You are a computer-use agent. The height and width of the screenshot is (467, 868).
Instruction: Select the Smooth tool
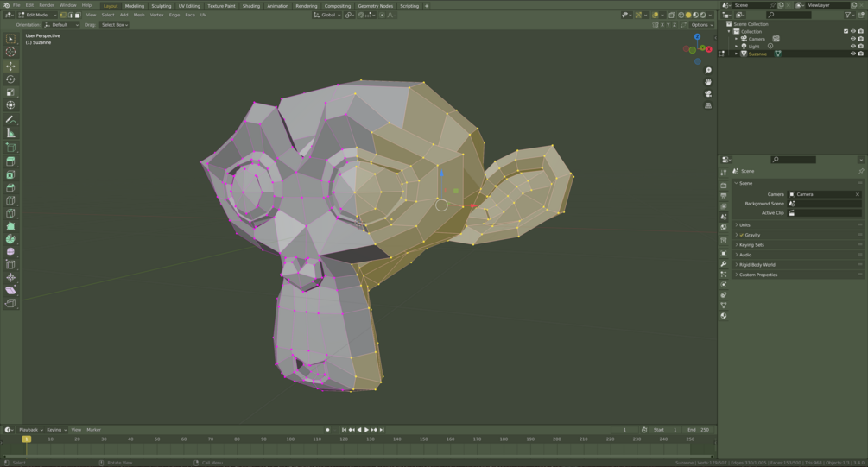pos(10,252)
